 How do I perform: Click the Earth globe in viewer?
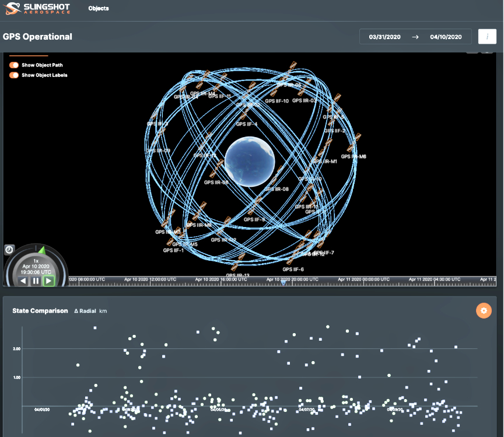point(250,162)
